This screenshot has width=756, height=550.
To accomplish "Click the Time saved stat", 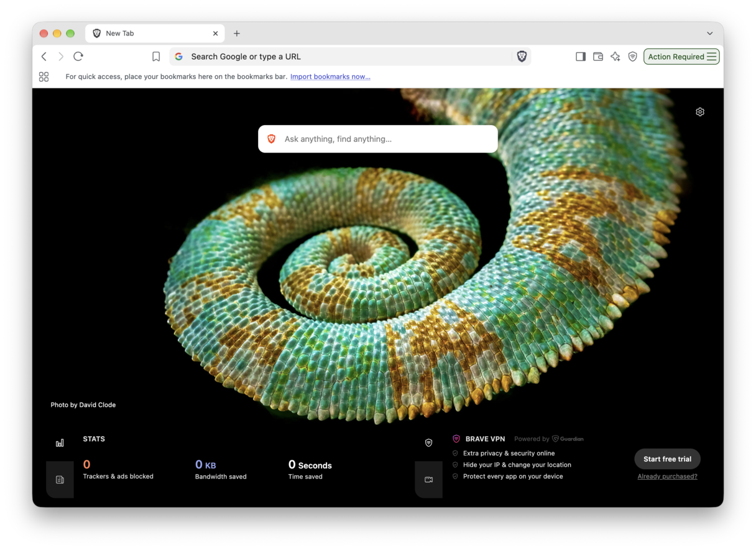I will click(x=310, y=469).
